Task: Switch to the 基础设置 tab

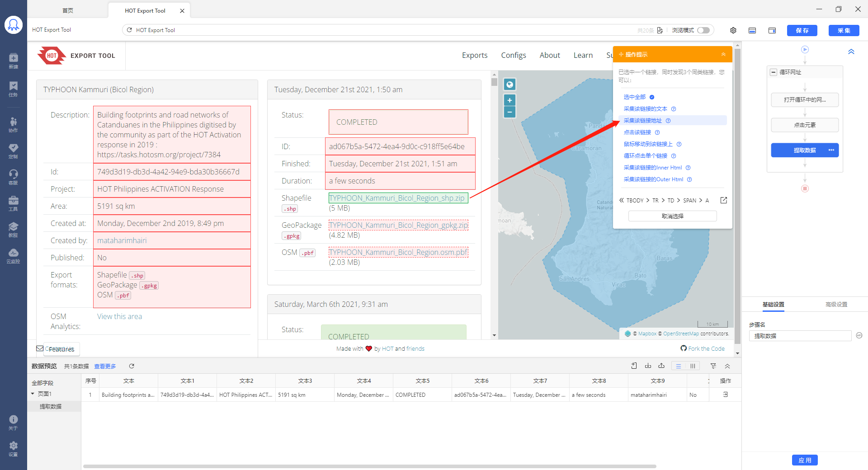Action: 774,304
